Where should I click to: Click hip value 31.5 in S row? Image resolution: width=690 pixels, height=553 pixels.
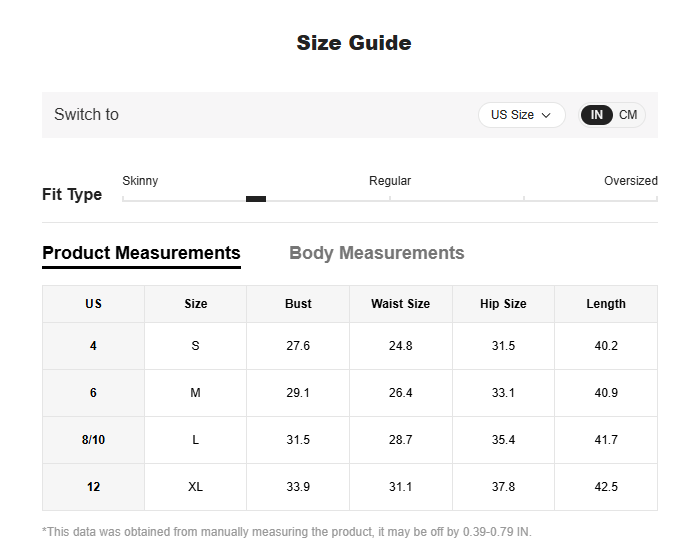coord(503,346)
